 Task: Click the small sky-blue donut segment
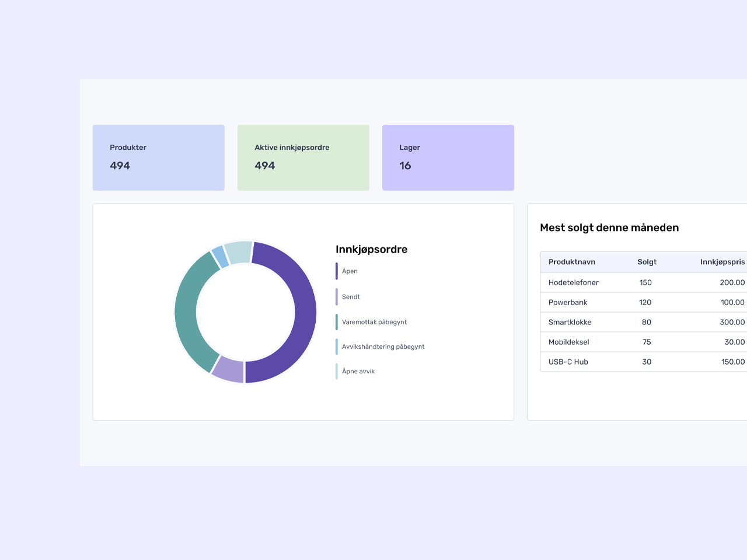click(x=219, y=256)
